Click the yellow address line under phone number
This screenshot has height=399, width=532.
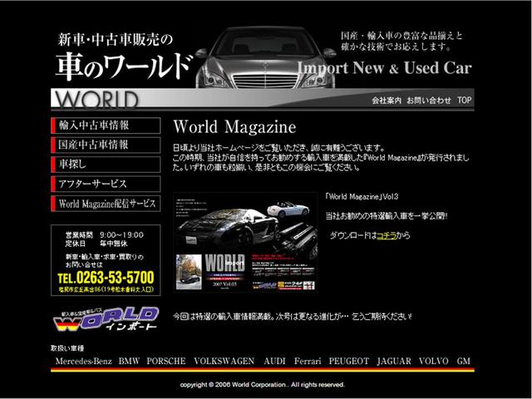click(x=106, y=289)
